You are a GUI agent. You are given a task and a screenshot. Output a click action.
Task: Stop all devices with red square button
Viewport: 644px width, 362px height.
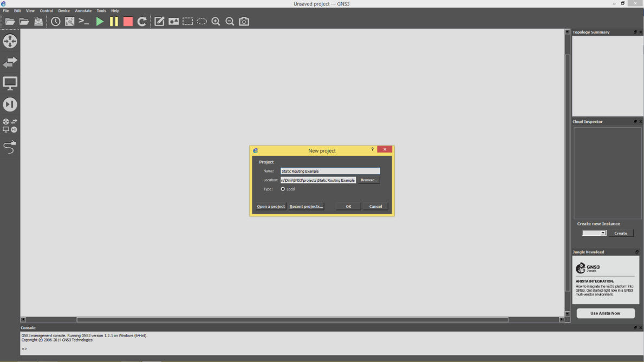128,21
